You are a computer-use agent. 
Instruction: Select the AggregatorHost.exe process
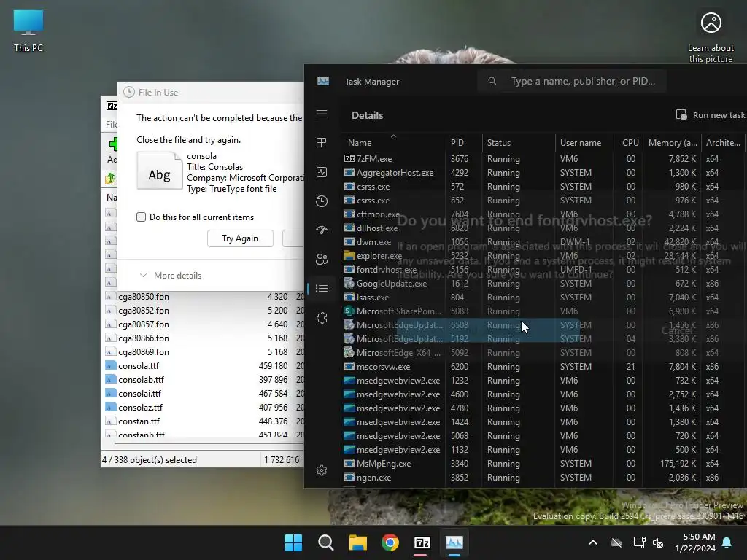pos(543,172)
